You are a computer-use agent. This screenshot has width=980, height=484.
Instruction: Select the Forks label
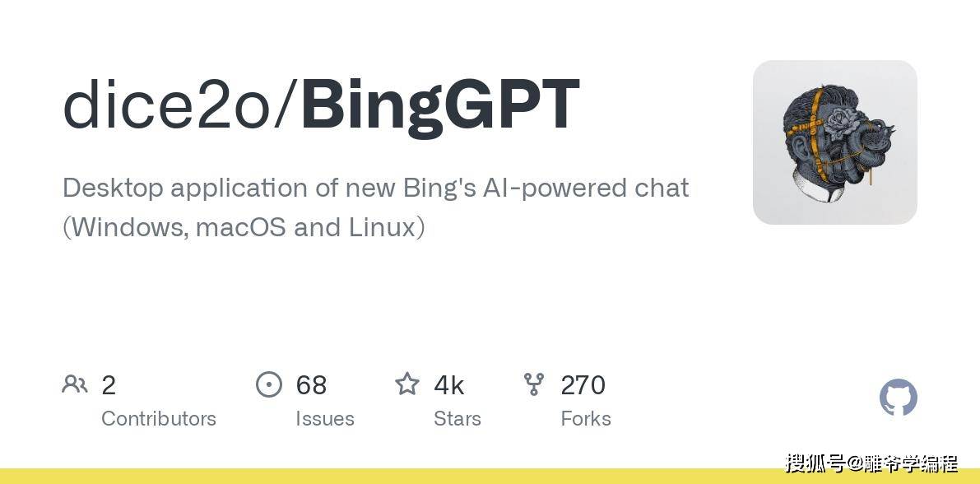586,418
